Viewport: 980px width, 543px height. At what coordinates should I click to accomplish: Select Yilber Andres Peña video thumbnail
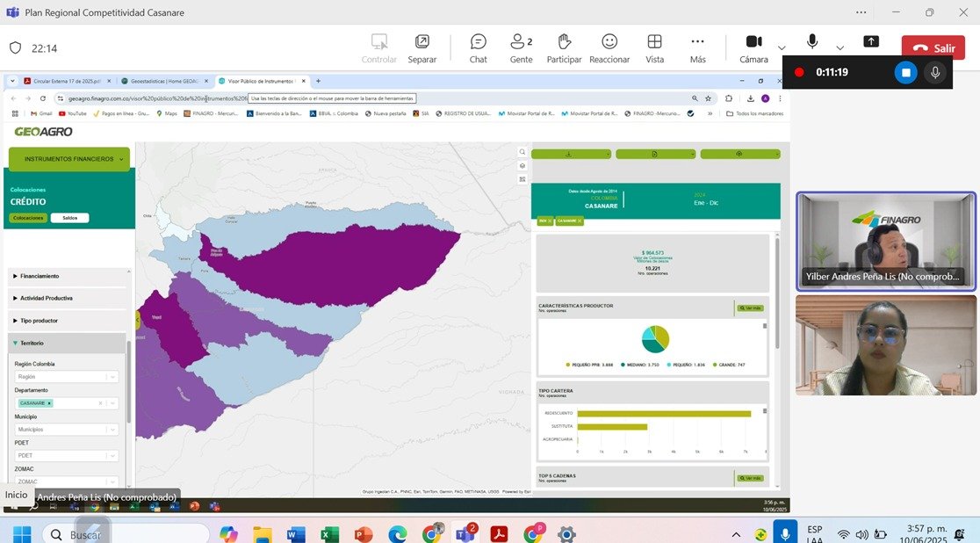(x=885, y=240)
